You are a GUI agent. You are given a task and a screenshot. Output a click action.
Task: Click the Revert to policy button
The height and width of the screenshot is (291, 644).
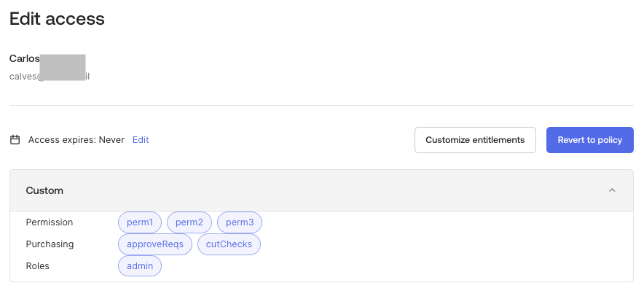tap(590, 140)
